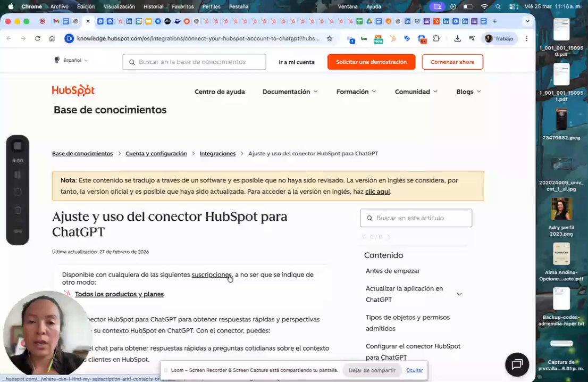
Task: Go back with the browser back arrow
Action: tap(9, 38)
